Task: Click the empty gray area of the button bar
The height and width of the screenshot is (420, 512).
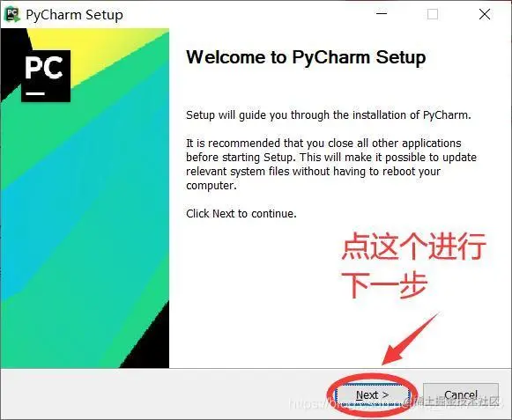Action: point(163,394)
